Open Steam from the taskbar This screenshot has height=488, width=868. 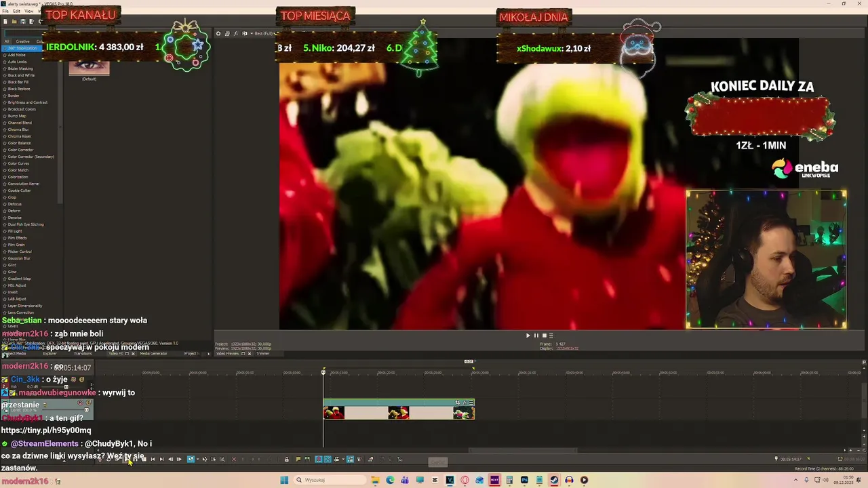pyautogui.click(x=554, y=480)
